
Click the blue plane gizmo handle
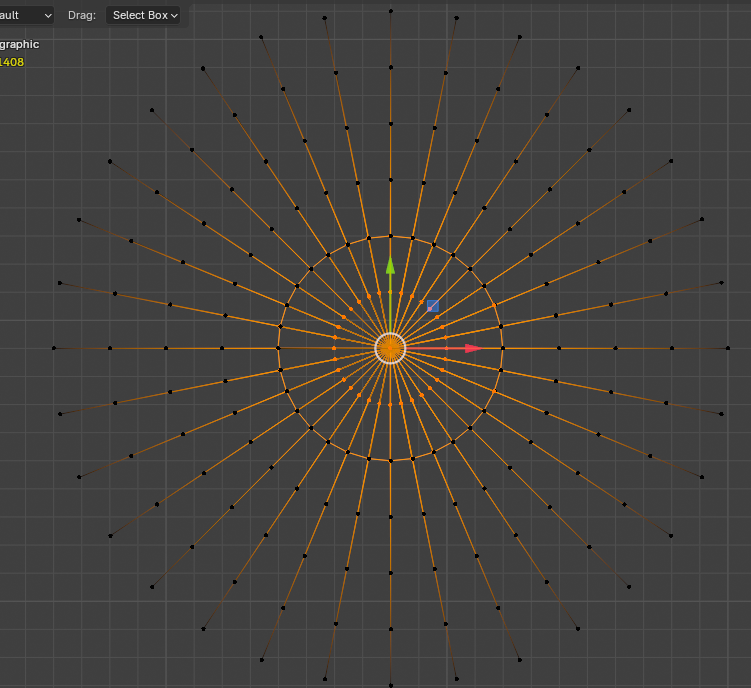click(432, 306)
